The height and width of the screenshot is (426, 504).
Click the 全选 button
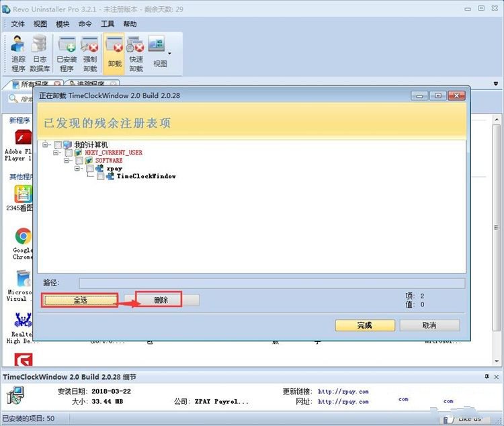(x=80, y=300)
